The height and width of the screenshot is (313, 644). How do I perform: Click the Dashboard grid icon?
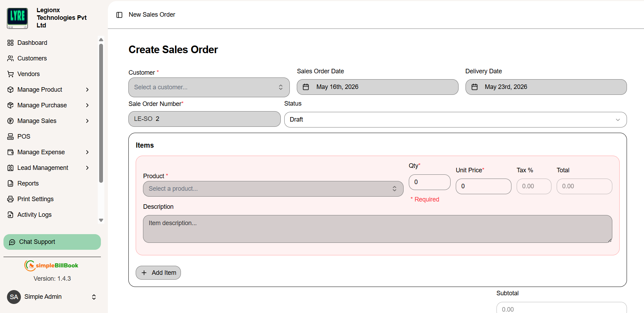10,43
